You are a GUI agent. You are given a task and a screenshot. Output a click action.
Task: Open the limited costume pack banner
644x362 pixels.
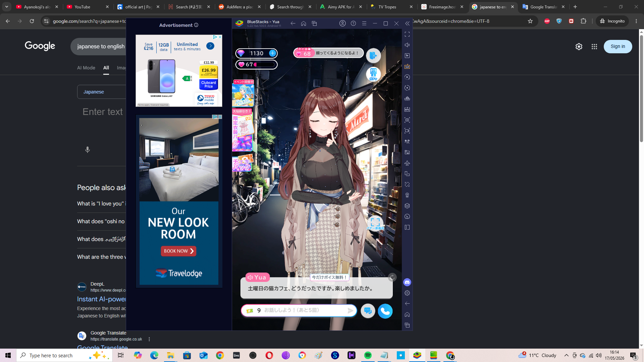[x=243, y=130]
